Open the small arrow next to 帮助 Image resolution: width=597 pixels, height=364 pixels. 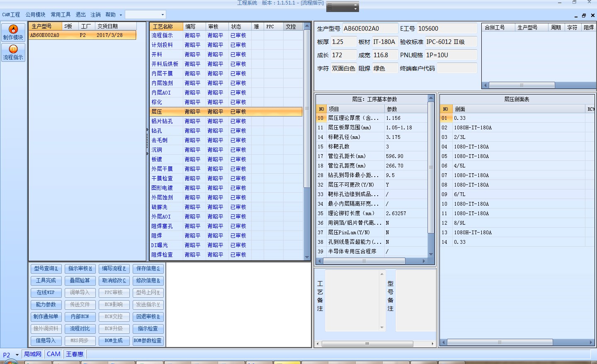coord(121,15)
